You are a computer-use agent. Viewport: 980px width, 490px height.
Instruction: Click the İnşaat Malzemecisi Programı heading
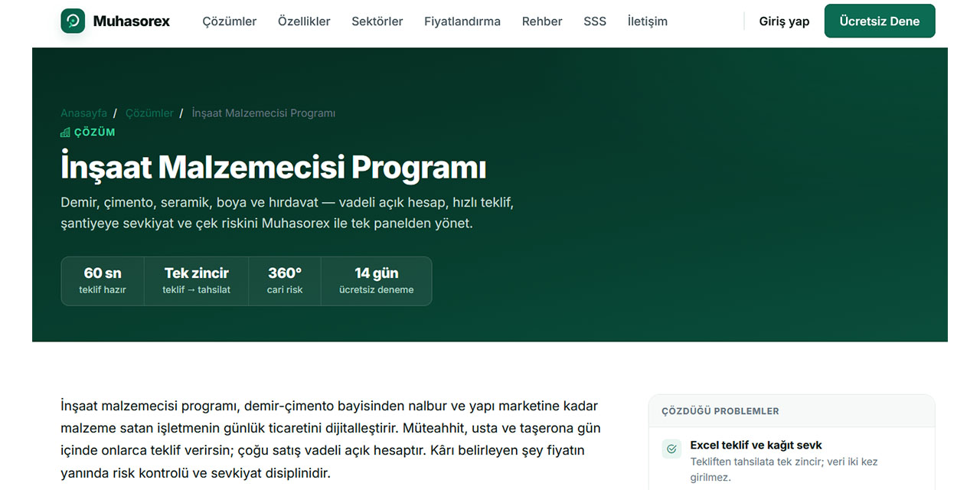273,167
